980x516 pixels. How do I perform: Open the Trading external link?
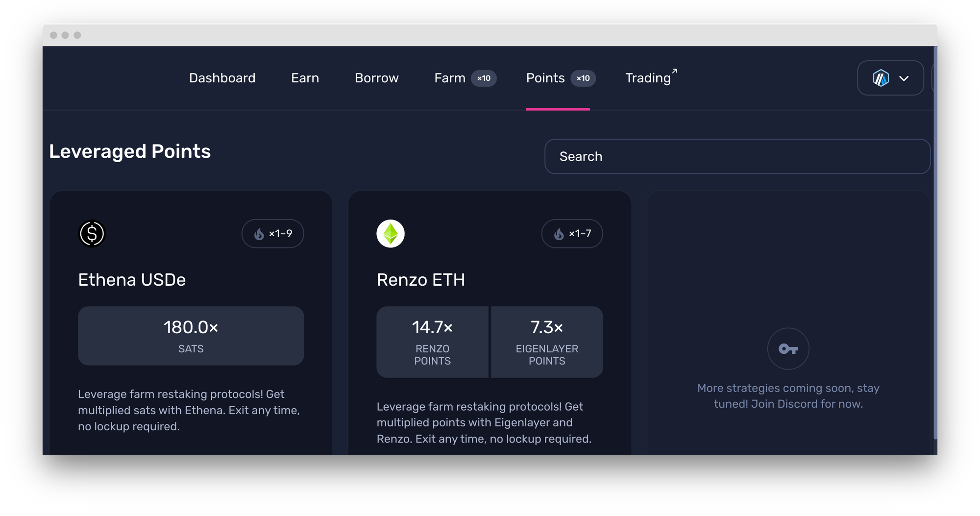click(x=647, y=78)
